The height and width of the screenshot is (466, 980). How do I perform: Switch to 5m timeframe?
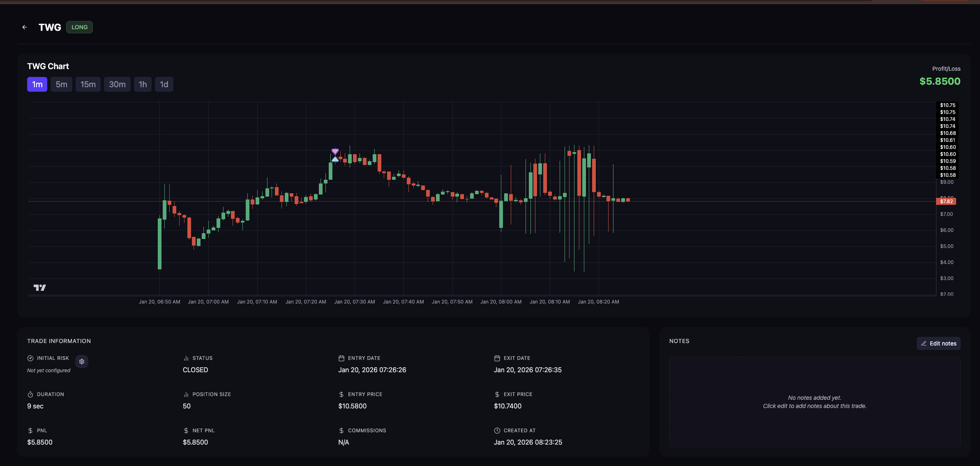(x=61, y=84)
